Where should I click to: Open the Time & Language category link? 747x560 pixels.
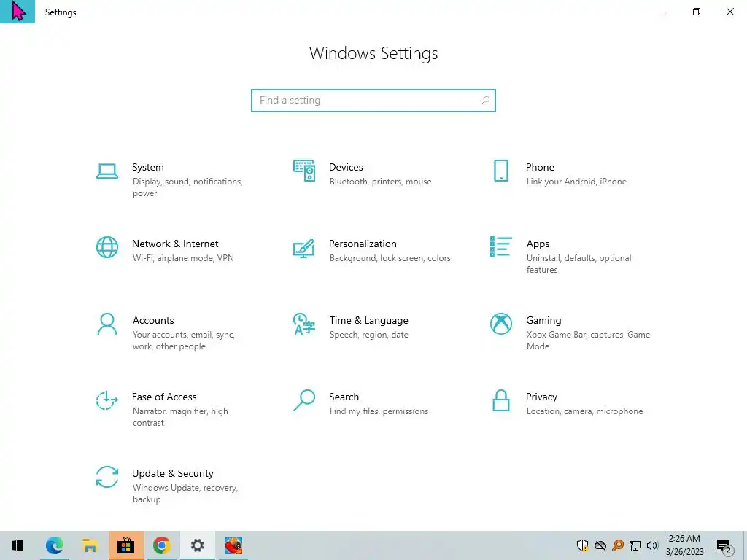pos(368,321)
